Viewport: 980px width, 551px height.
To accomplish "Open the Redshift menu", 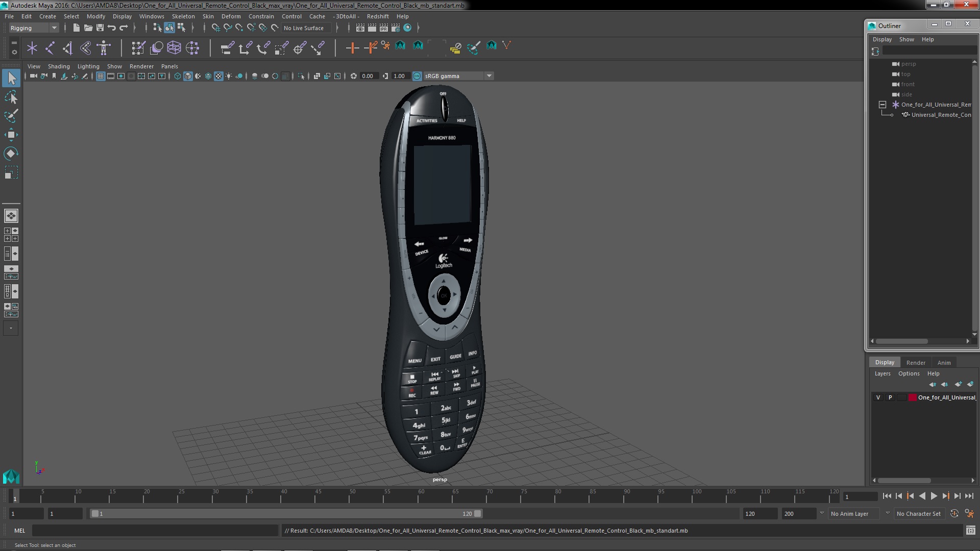I will (x=378, y=16).
